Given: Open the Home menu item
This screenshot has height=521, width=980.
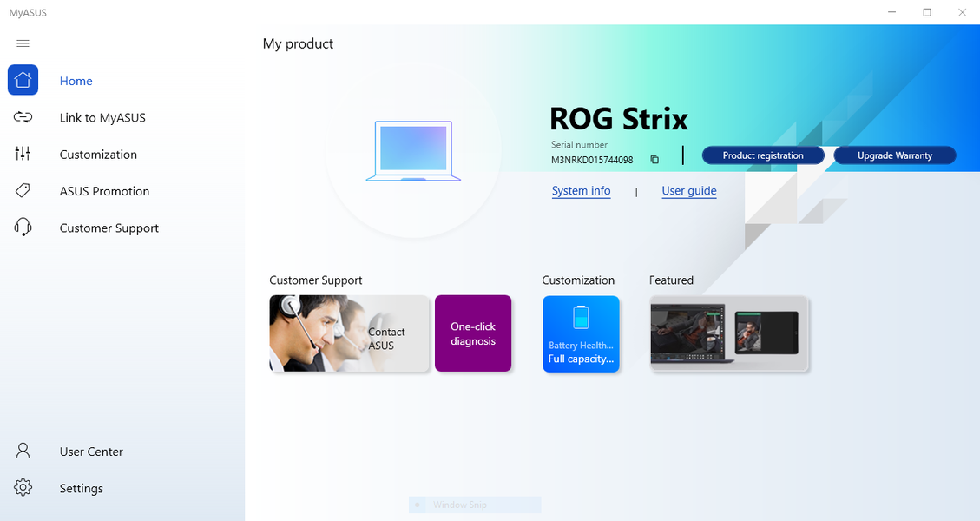Looking at the screenshot, I should [x=76, y=81].
